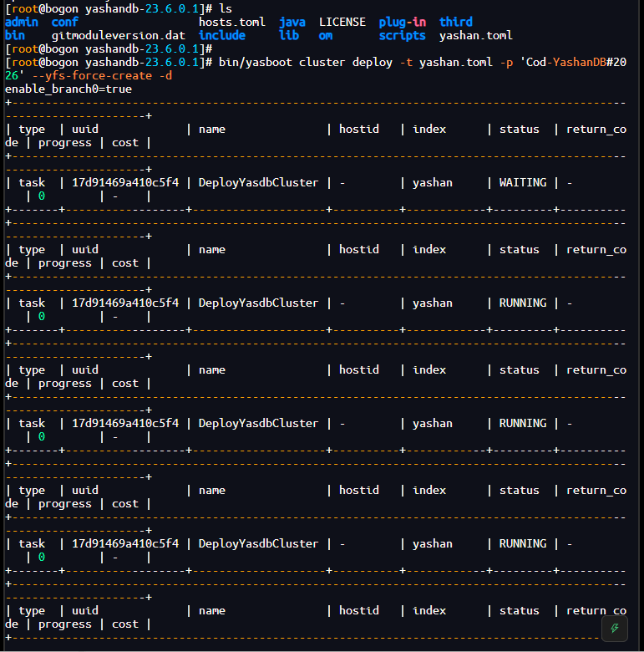Select the 'LICENSE' file name
This screenshot has height=652, width=644.
(x=342, y=22)
